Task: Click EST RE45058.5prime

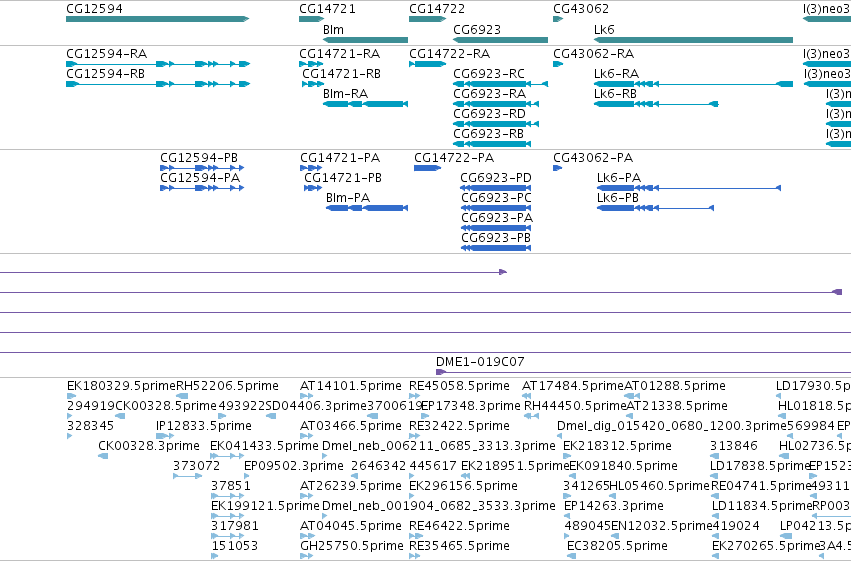Action: [x=415, y=396]
